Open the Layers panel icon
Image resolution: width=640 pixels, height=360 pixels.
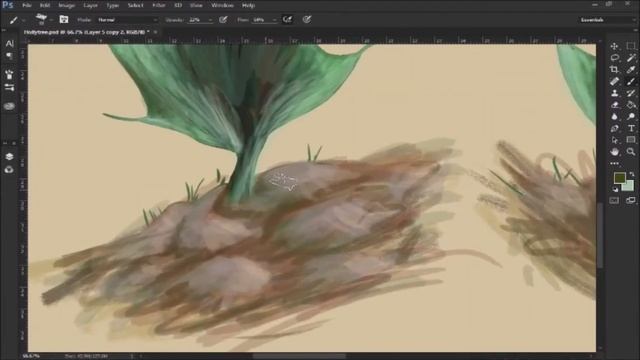click(x=9, y=157)
